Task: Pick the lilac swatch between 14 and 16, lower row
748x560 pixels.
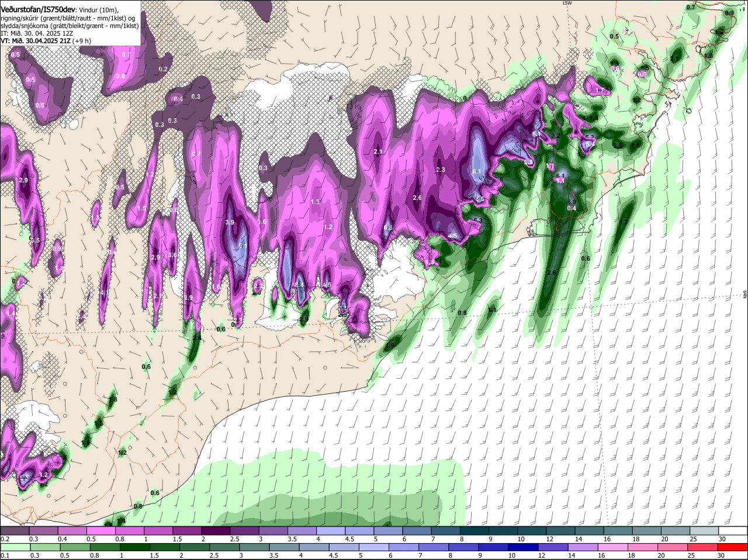Action: coord(583,547)
